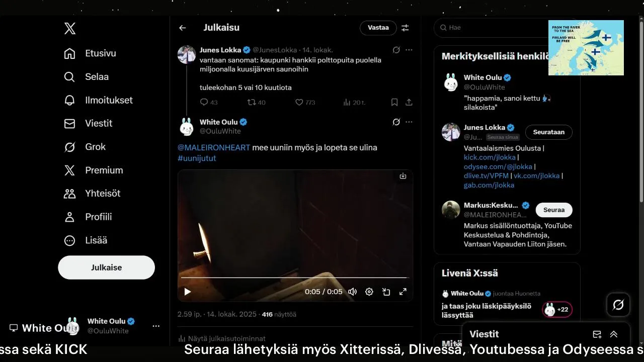Toggle Seurataan for Junes Lokka
Screen dimensions: 644x362
tap(549, 132)
